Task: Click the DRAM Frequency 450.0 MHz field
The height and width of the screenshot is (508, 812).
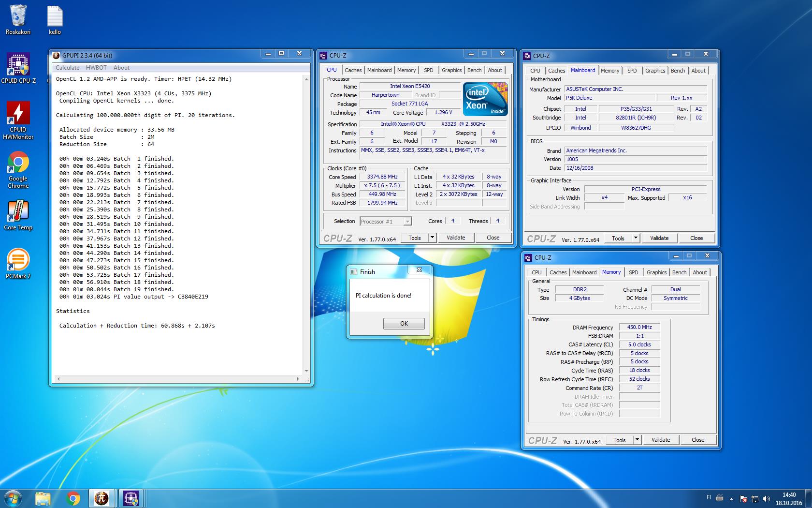Action: (639, 327)
